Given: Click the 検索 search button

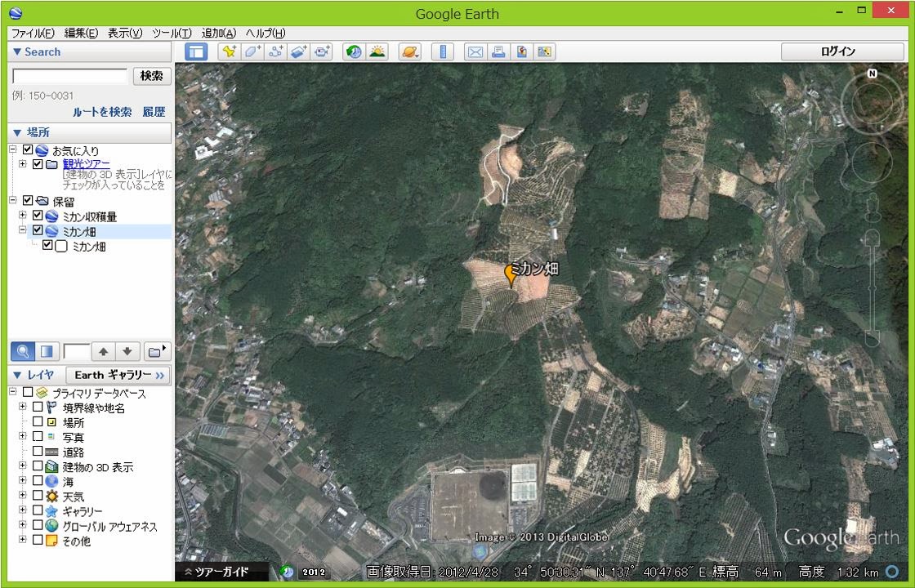Looking at the screenshot, I should click(152, 76).
